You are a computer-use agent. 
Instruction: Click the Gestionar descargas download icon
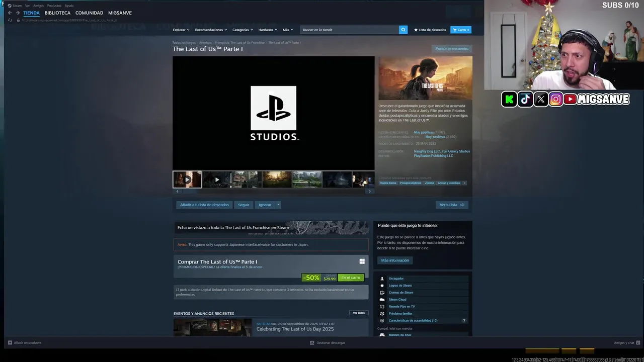[x=312, y=343]
